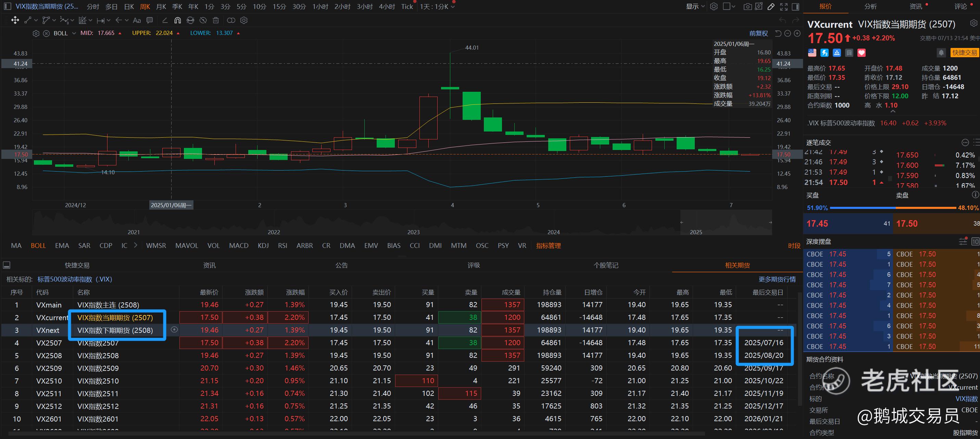Expand wave pattern tool options arrow
The width and height of the screenshot is (980, 439).
tap(72, 21)
